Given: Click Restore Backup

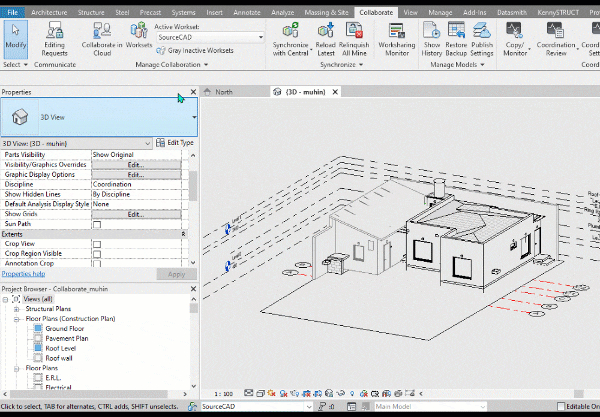Looking at the screenshot, I should pos(456,39).
